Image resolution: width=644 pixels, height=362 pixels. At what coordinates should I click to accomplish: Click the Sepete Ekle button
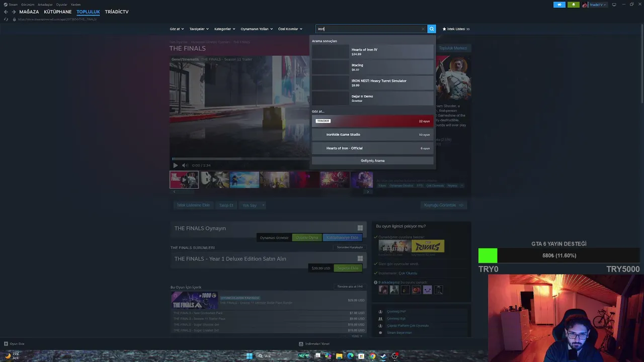pyautogui.click(x=348, y=268)
